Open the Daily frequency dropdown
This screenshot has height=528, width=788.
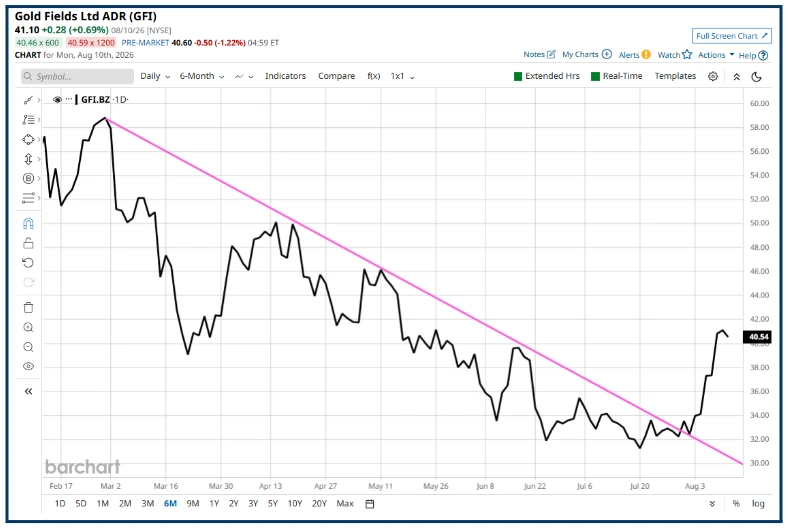(155, 76)
